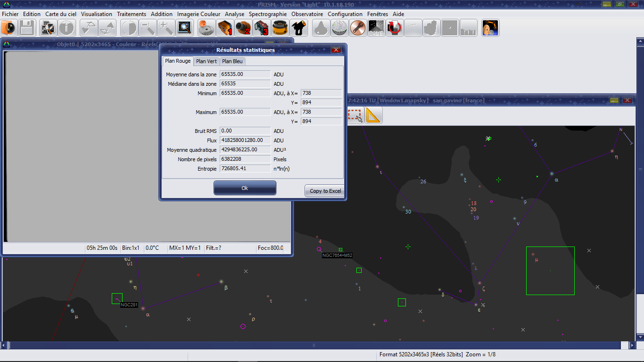
Task: Click the wrench configuration toolbar icon
Action: coord(358,28)
